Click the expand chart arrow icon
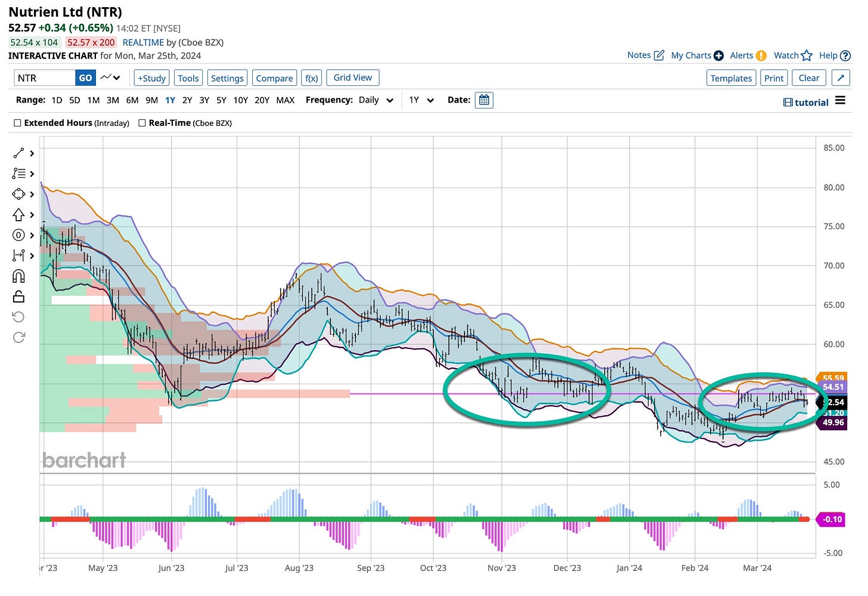The height and width of the screenshot is (596, 868). pos(841,78)
